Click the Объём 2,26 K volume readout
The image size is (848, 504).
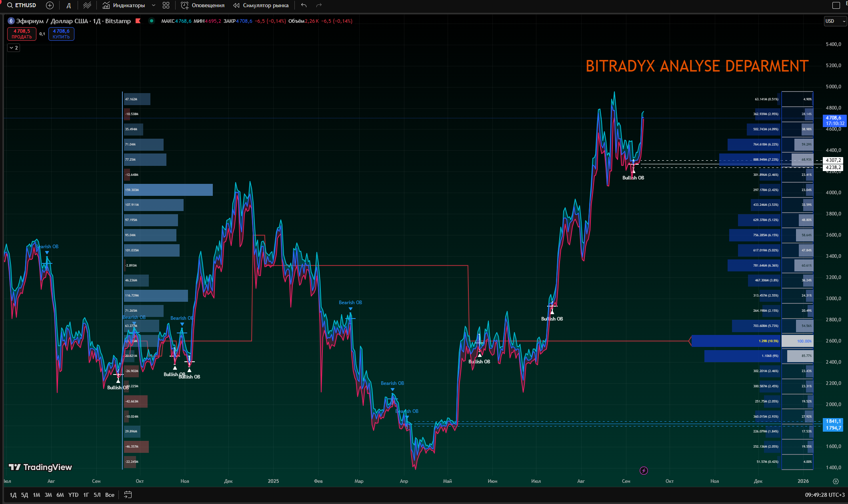coord(304,21)
